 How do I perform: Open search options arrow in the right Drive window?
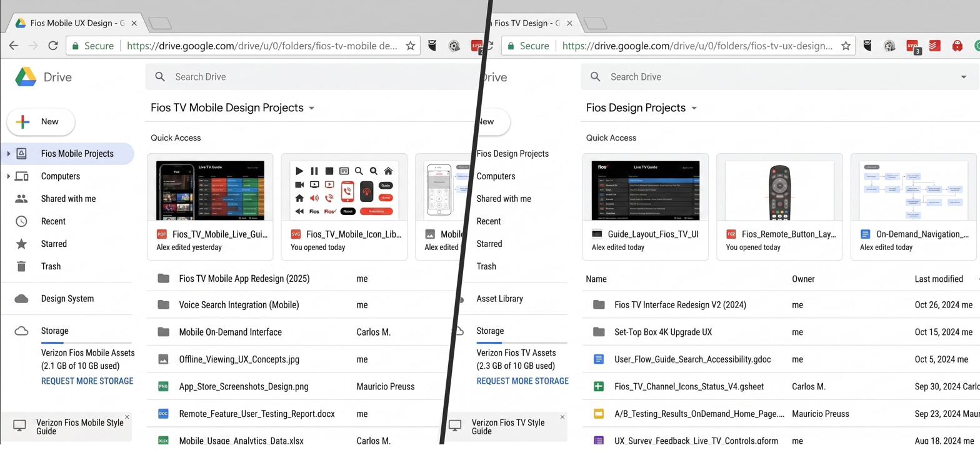tap(963, 77)
